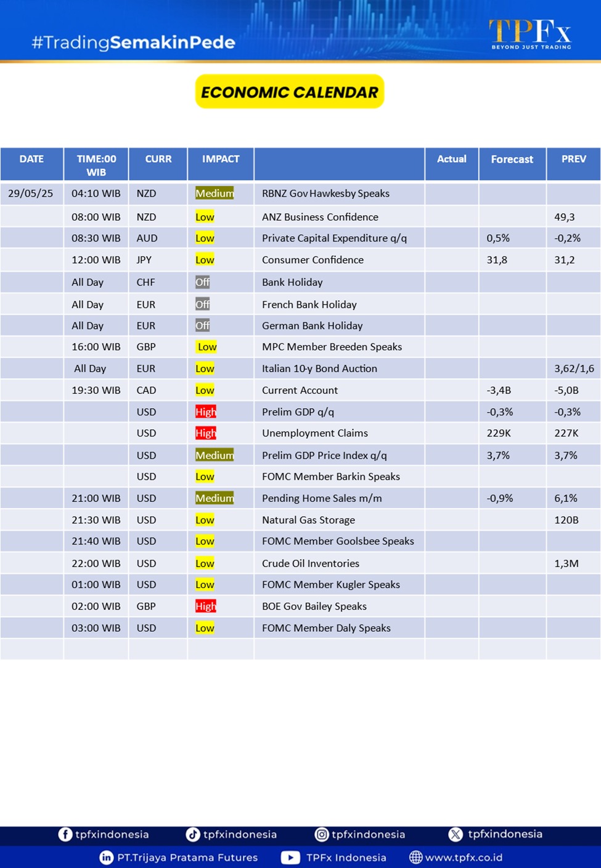Click the LinkedIn icon in footer
Image resolution: width=601 pixels, height=868 pixels.
click(106, 858)
